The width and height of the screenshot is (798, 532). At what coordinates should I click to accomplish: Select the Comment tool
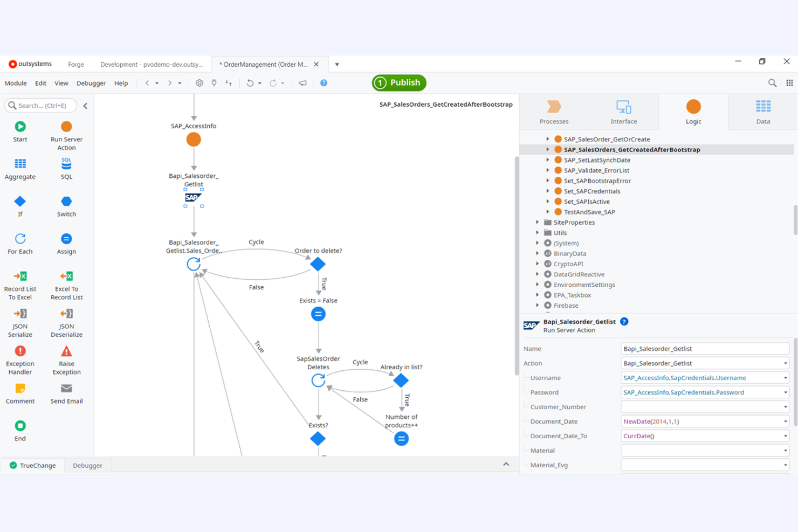19,394
